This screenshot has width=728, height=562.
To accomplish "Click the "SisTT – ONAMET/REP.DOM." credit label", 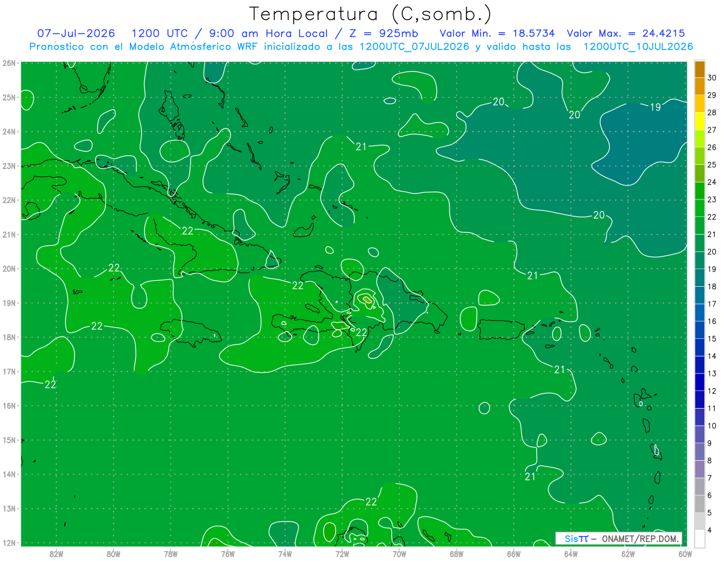I will pyautogui.click(x=620, y=538).
